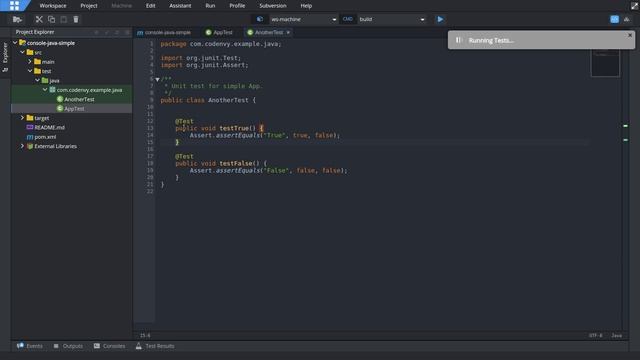Collapse the console-java-simple project node

[15, 43]
